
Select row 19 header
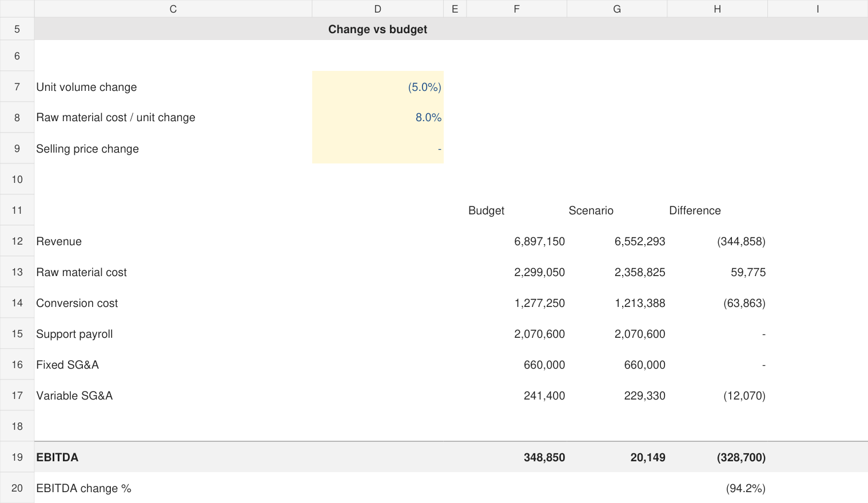click(17, 457)
